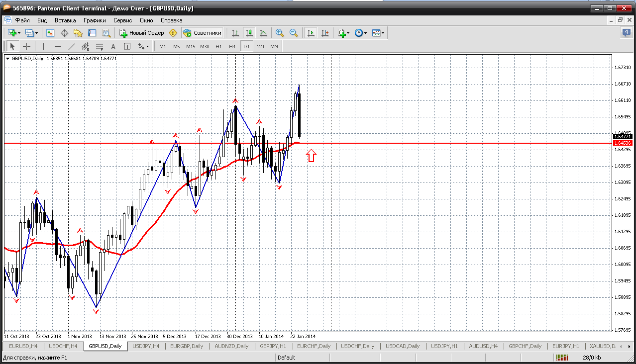Image resolution: width=636 pixels, height=364 pixels.
Task: Click the yellow diamond MetaEditor icon
Action: click(173, 33)
